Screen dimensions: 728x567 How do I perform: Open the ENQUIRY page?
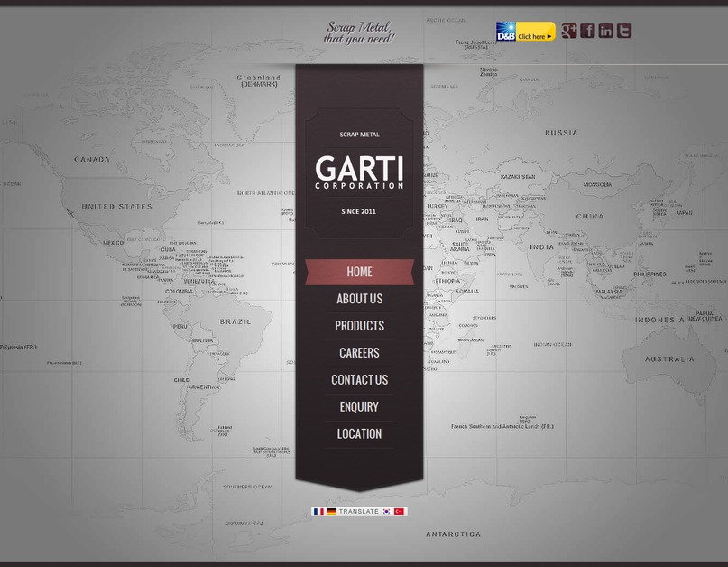pos(359,406)
